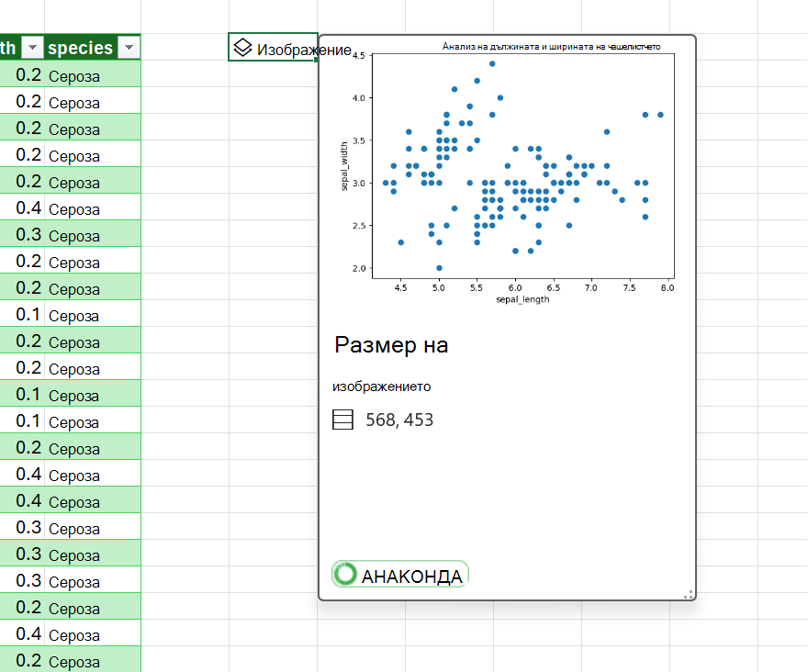The image size is (808, 672).
Task: Open the filter dropdown left of species header
Action: [32, 48]
